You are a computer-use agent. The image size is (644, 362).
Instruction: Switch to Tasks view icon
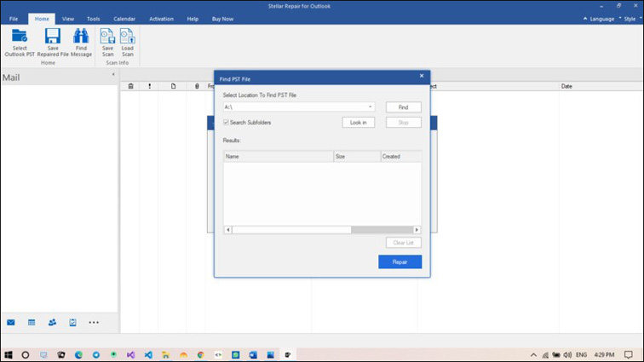tap(72, 323)
